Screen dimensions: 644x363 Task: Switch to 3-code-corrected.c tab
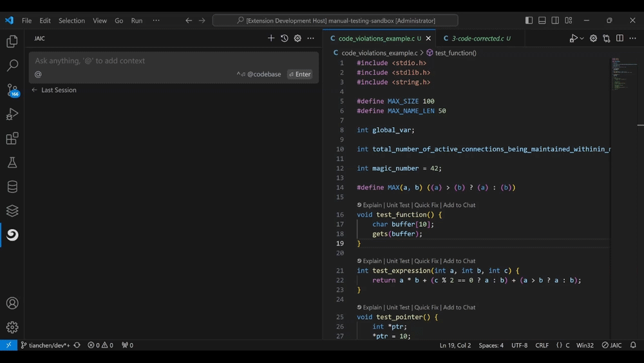pyautogui.click(x=477, y=38)
